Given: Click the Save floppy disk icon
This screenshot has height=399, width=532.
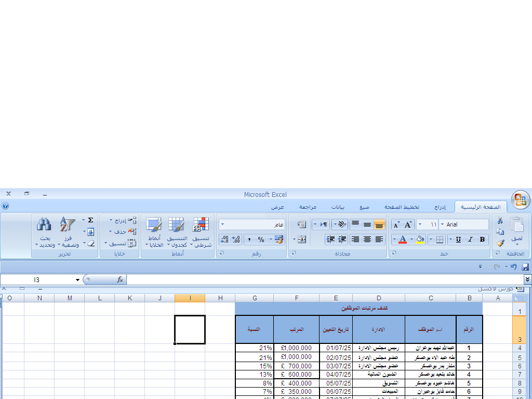Looking at the screenshot, I should pyautogui.click(x=525, y=267).
